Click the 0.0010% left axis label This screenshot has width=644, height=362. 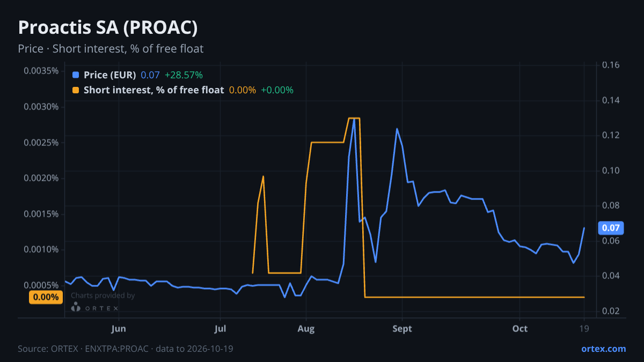coord(41,249)
